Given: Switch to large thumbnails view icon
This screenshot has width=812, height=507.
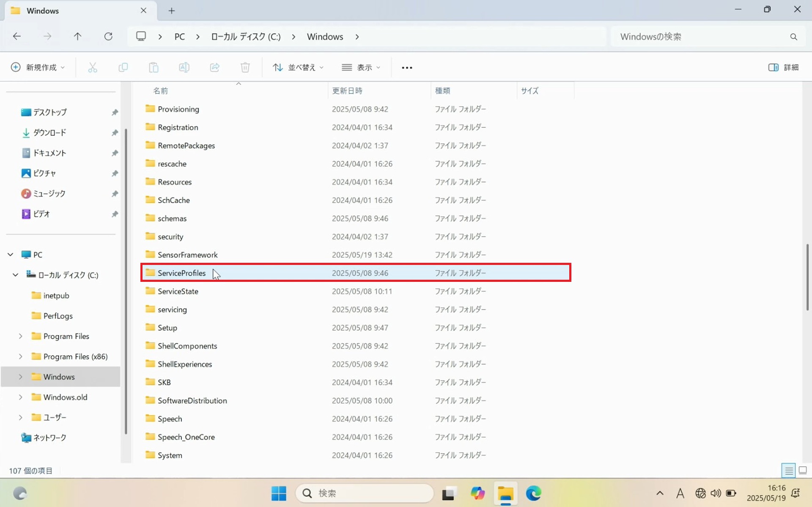Looking at the screenshot, I should [803, 470].
